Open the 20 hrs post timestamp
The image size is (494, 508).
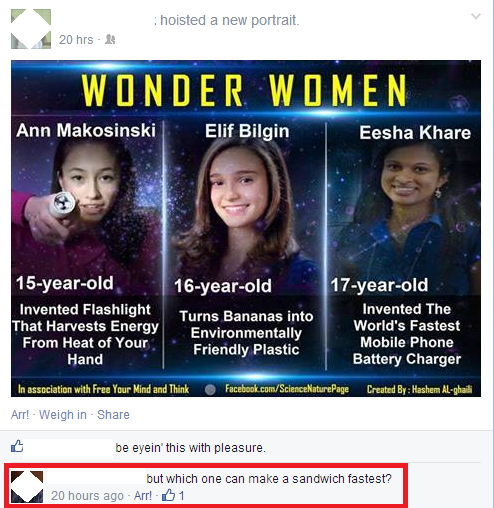(76, 40)
